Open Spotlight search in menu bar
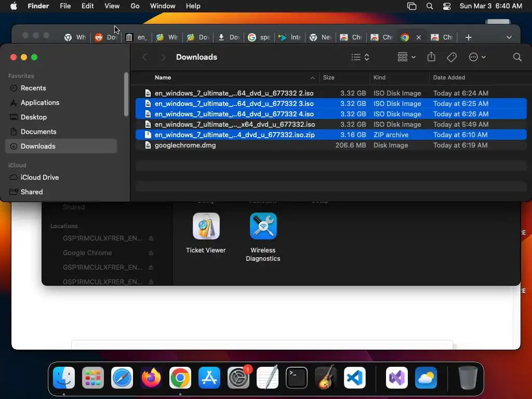 [x=430, y=6]
